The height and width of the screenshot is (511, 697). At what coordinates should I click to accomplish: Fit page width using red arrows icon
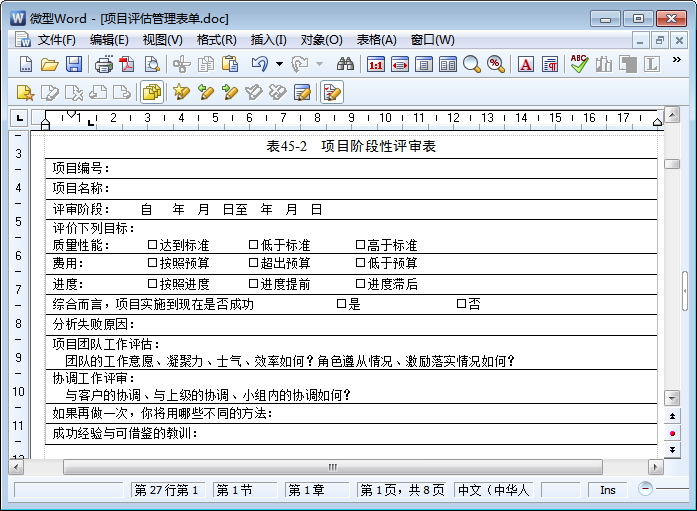[x=400, y=65]
